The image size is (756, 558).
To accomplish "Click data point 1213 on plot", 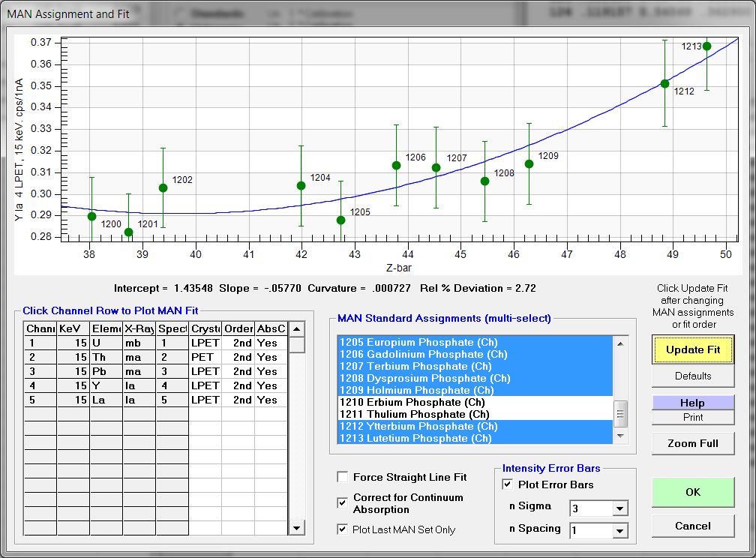I will [706, 46].
